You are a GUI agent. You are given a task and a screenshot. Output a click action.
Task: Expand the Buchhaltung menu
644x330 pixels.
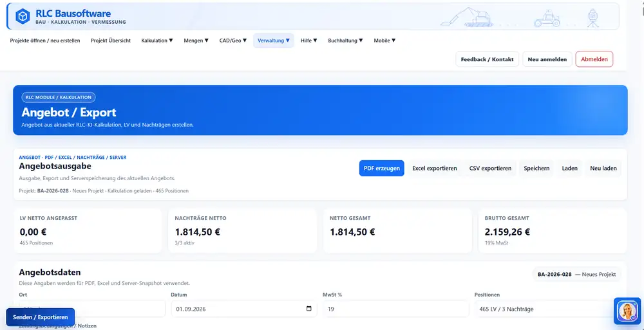[x=345, y=41]
